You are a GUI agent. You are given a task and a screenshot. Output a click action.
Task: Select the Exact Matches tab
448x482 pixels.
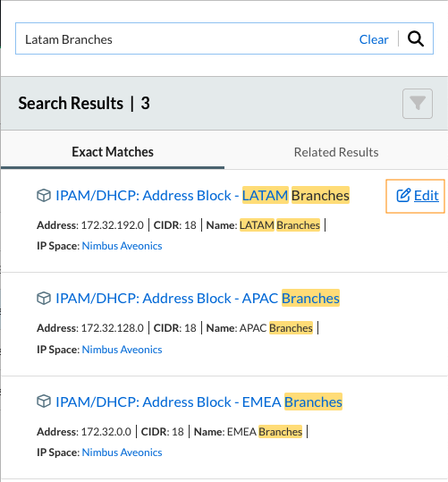(113, 152)
